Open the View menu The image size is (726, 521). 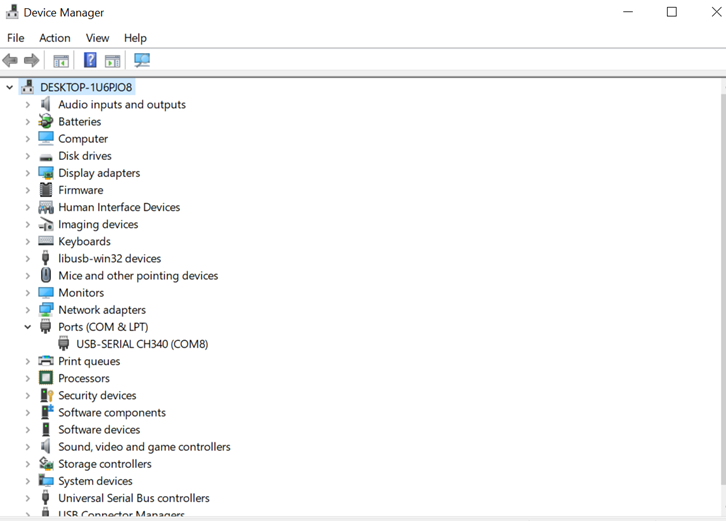(x=97, y=38)
